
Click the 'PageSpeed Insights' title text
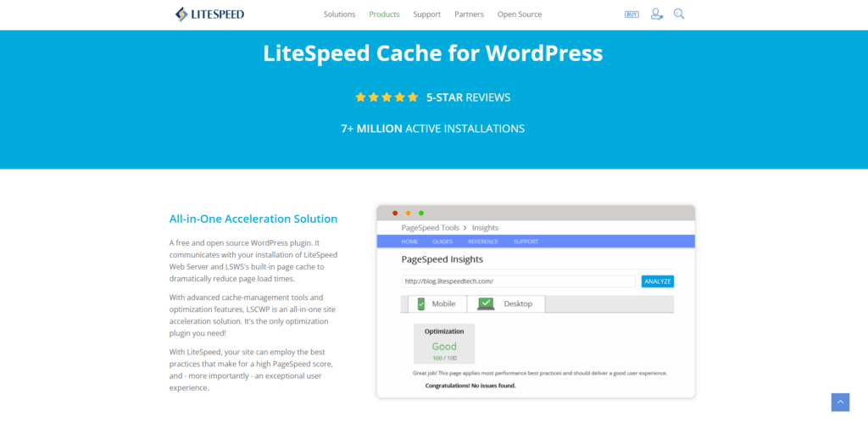click(442, 259)
